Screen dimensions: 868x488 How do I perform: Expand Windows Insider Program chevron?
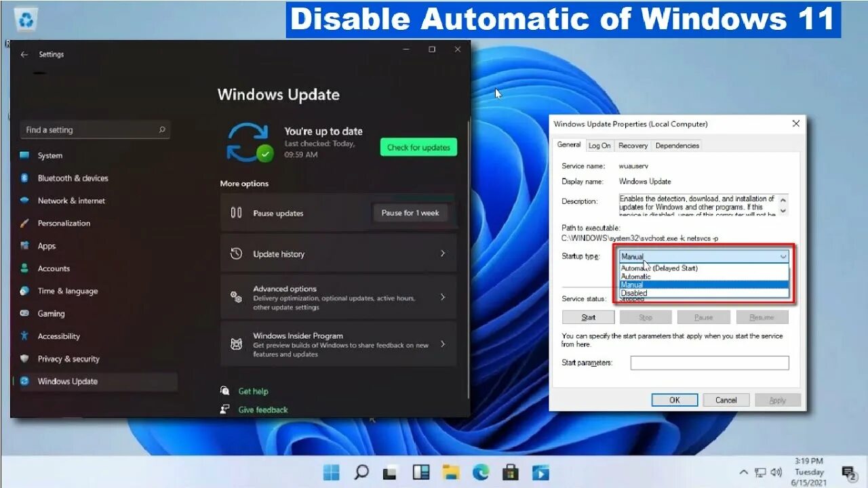[443, 344]
